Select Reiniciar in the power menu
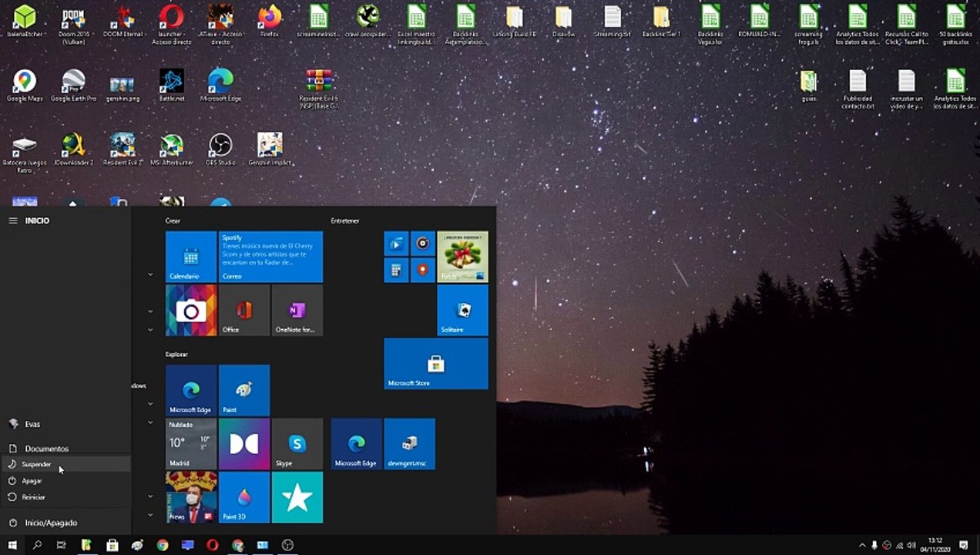Screen dimensions: 980x555 pos(65,497)
